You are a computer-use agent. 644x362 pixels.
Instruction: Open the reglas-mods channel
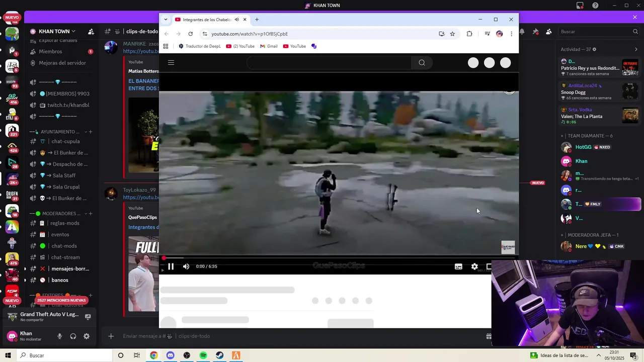(x=61, y=223)
